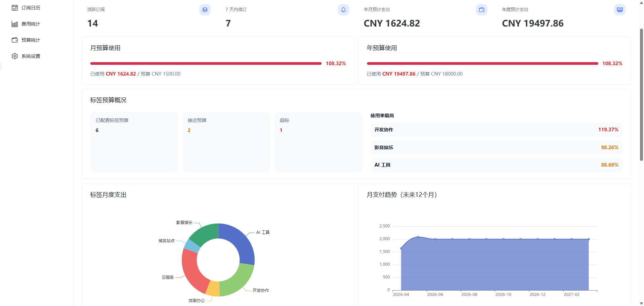Screen dimensions: 644x306
Task: Open the 已配置标签预算 summary card
Action: (x=134, y=142)
